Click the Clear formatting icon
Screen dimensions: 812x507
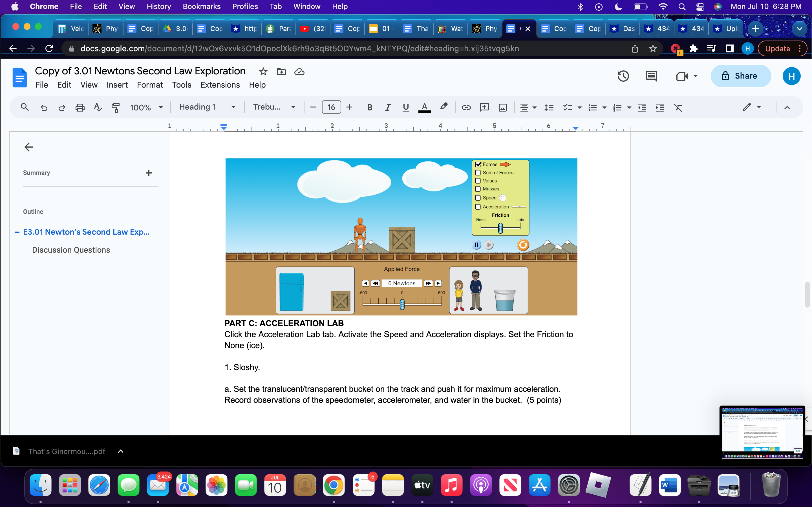pos(678,107)
